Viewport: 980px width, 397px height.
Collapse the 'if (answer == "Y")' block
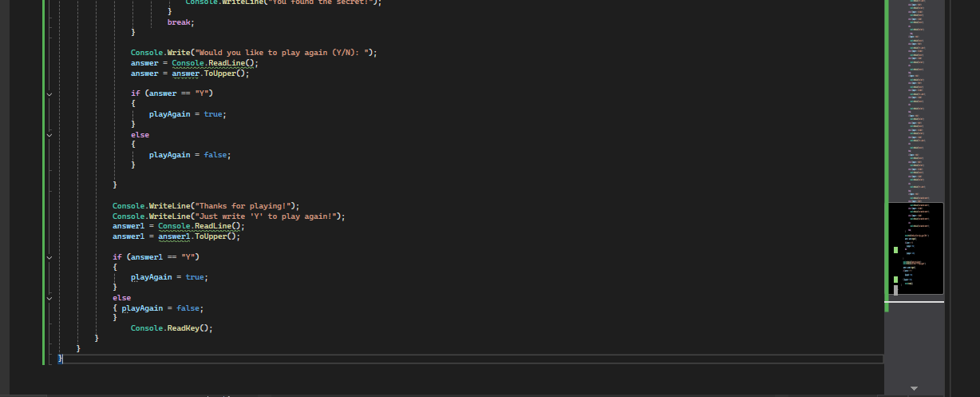(49, 93)
